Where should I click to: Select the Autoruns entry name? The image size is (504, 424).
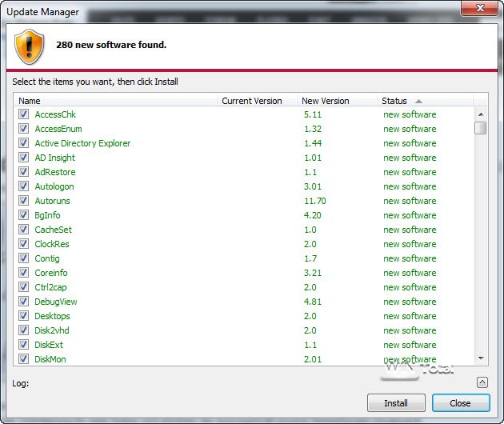pos(52,201)
